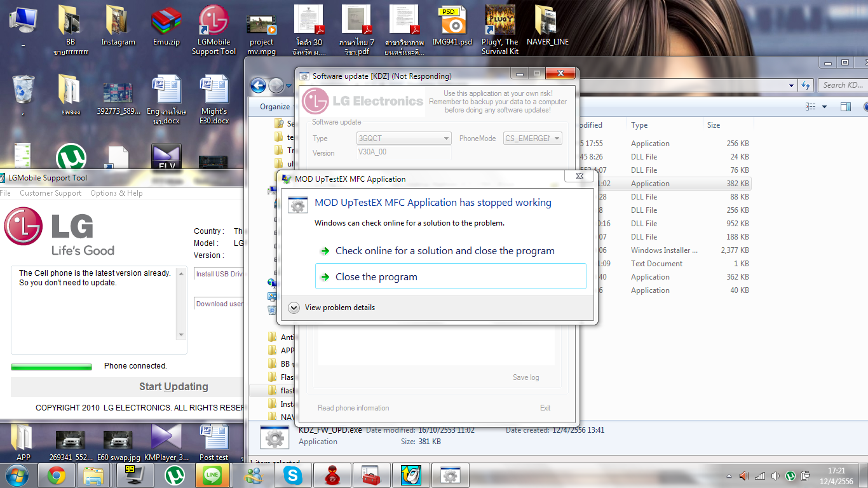The height and width of the screenshot is (488, 868).
Task: Open the LINE app from the taskbar
Action: click(213, 475)
